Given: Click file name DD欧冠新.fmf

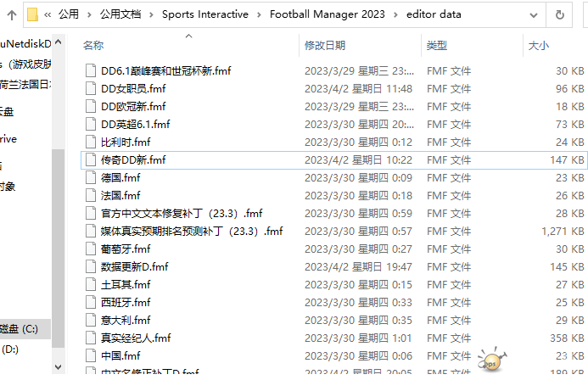Looking at the screenshot, I should click(x=133, y=106).
